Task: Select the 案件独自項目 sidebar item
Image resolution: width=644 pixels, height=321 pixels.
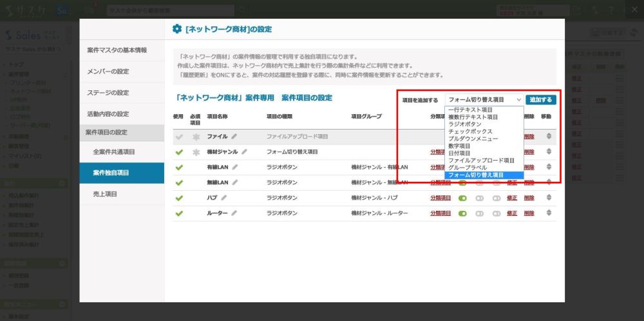Action: click(x=122, y=173)
